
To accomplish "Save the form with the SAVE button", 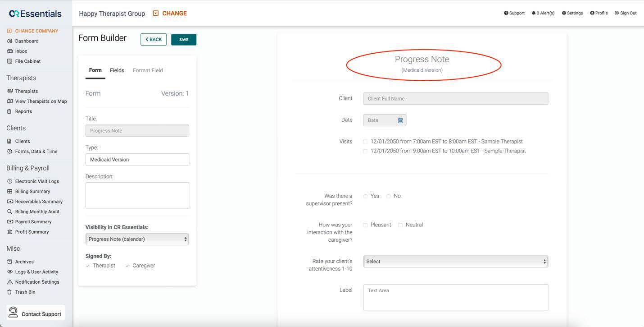I will point(183,39).
